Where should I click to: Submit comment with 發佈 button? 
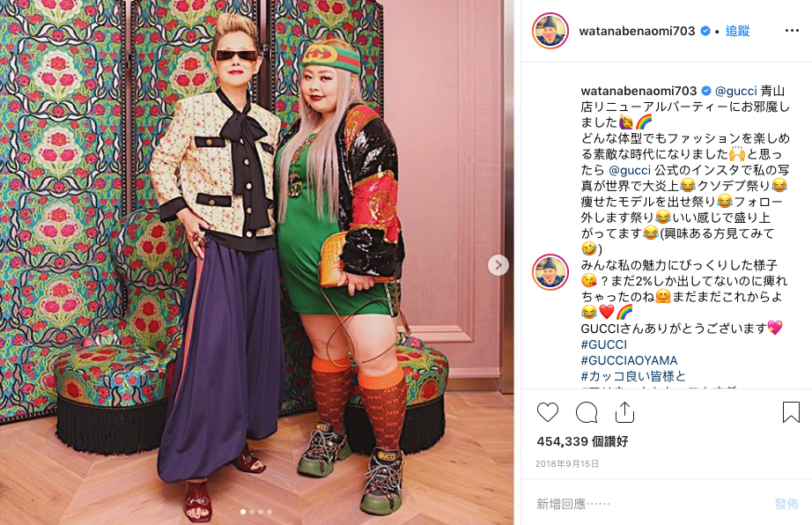tap(786, 503)
